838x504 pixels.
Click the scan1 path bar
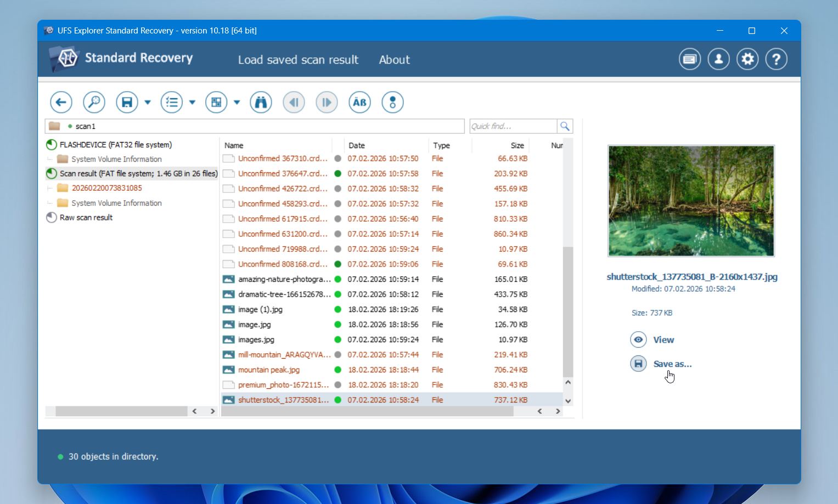click(255, 126)
